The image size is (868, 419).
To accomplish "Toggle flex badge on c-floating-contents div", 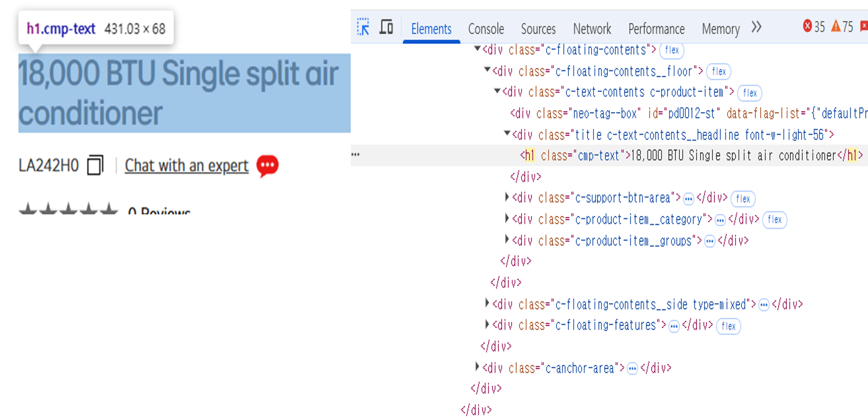I will [x=672, y=50].
